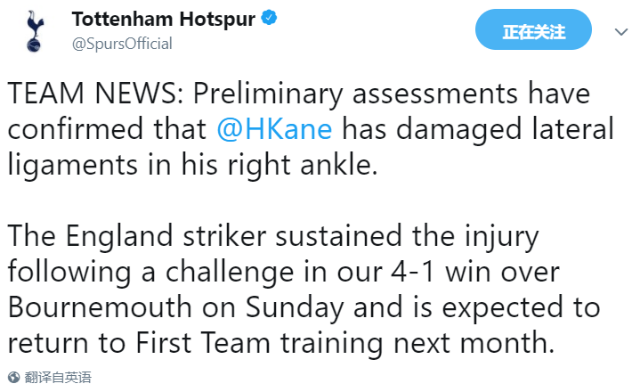Click the TEAM NEWS heading text

point(96,94)
